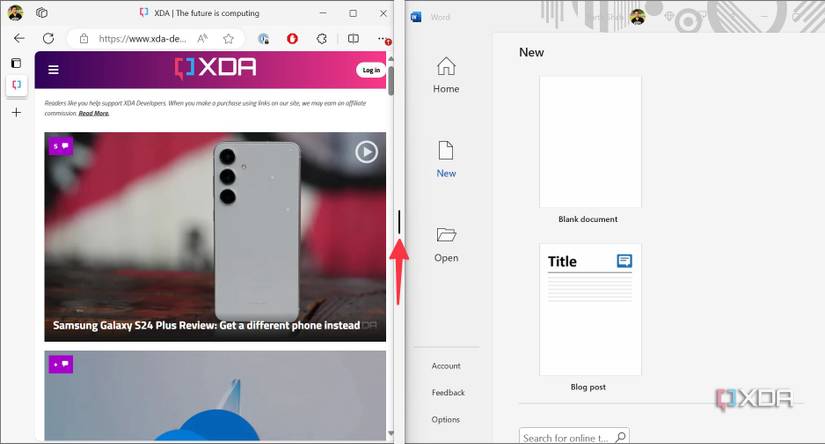
Task: Go back in Edge browser
Action: click(x=19, y=38)
